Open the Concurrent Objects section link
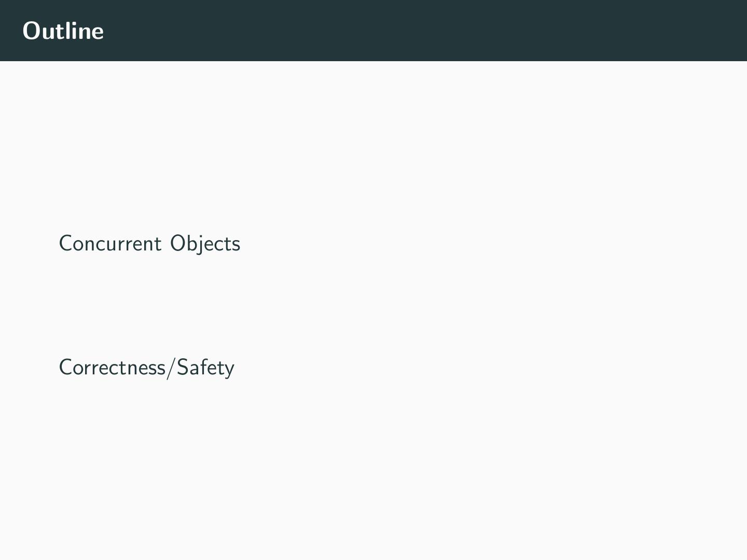747x560 pixels. (x=149, y=243)
